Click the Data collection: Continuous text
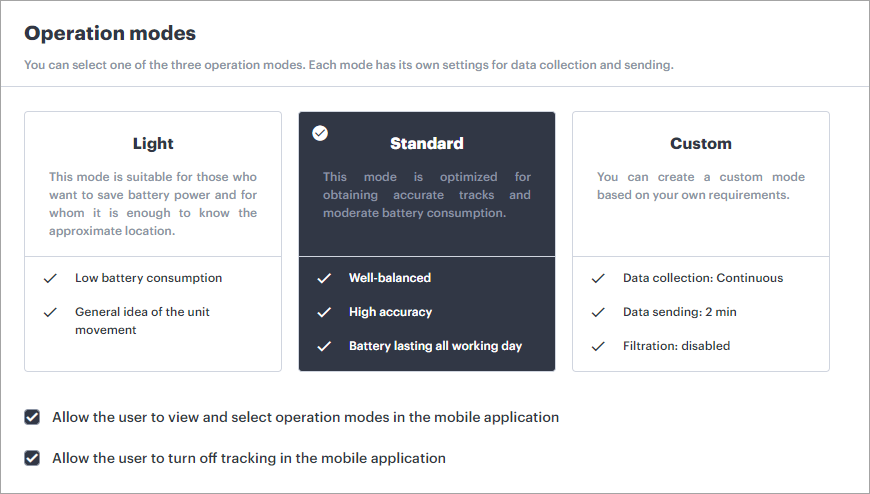The height and width of the screenshot is (494, 870). (x=703, y=278)
